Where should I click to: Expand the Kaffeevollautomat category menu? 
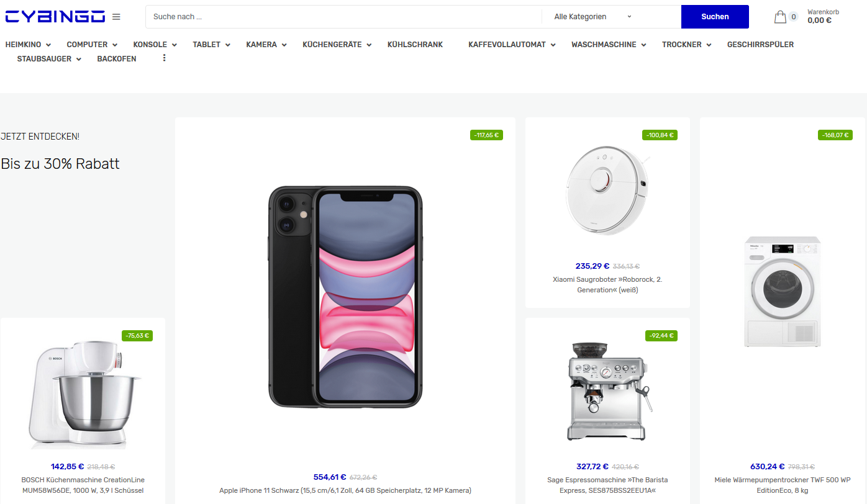pos(512,45)
